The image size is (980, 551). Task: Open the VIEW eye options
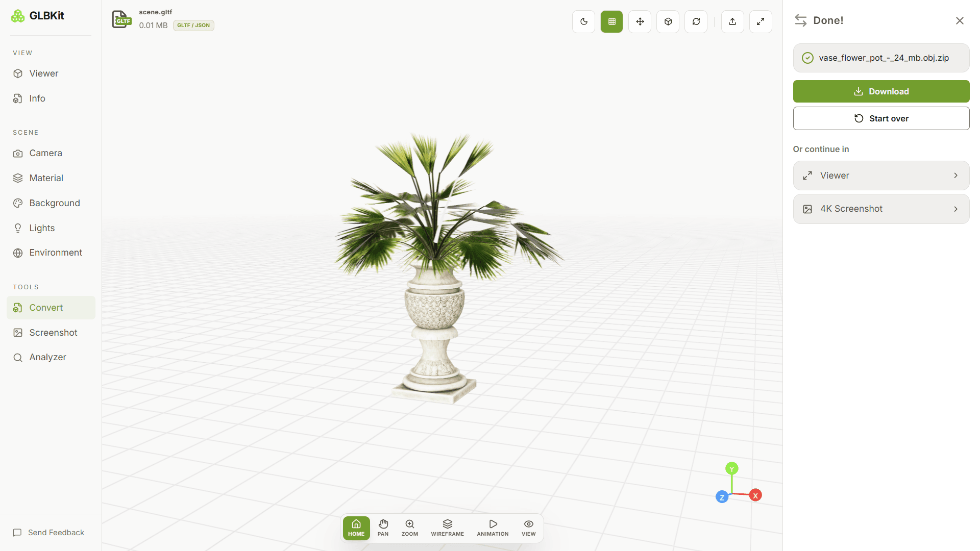pos(529,528)
